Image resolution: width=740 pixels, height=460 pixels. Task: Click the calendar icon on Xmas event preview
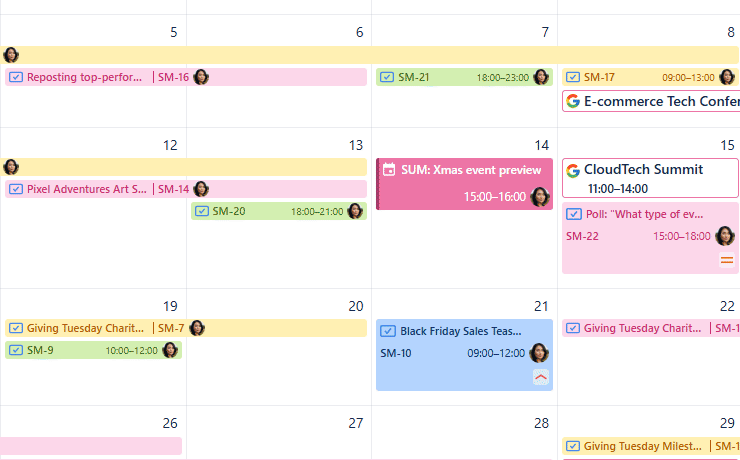click(x=389, y=170)
